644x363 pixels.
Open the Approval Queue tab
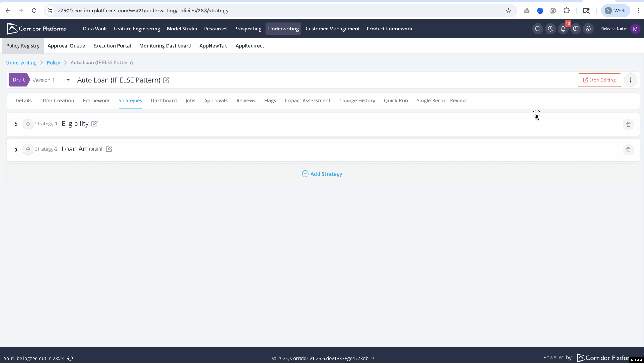66,46
